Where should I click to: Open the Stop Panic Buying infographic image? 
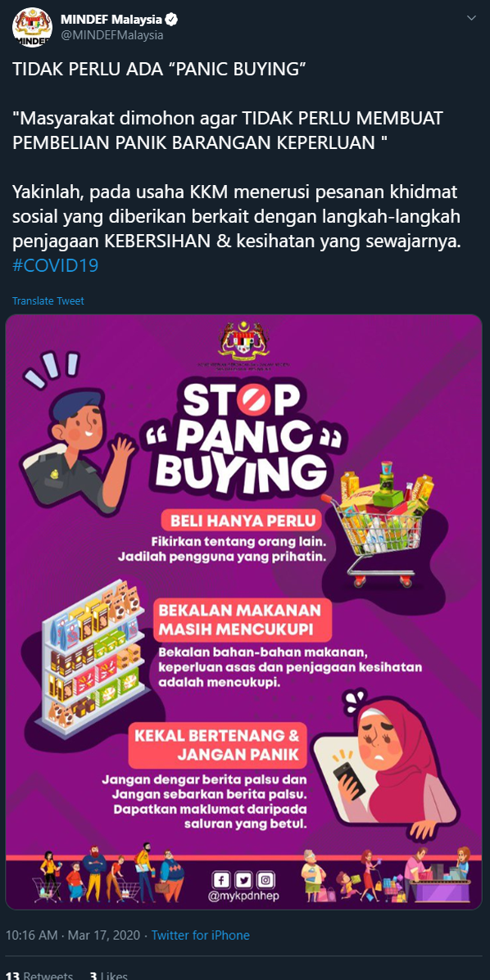click(244, 612)
